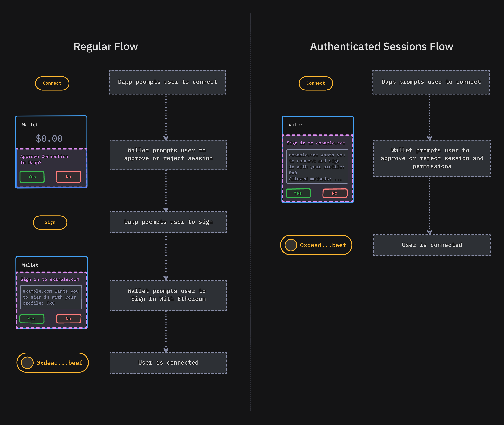Click the User is connected box in Authenticated Sessions Flow

pos(431,245)
